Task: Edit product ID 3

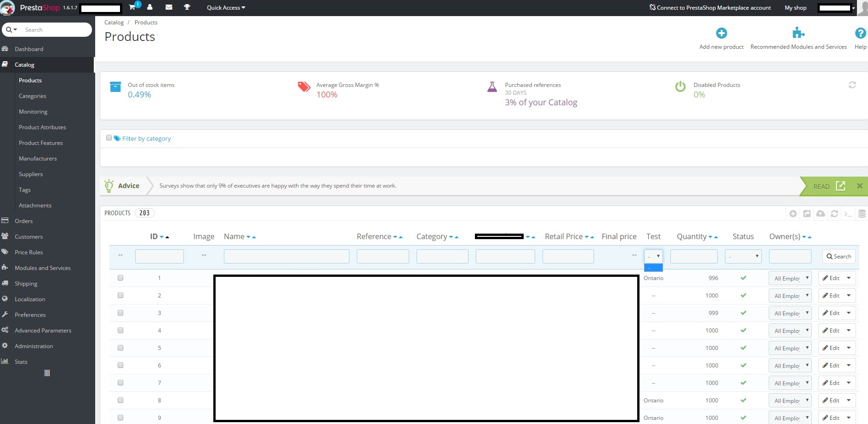Action: click(x=831, y=313)
